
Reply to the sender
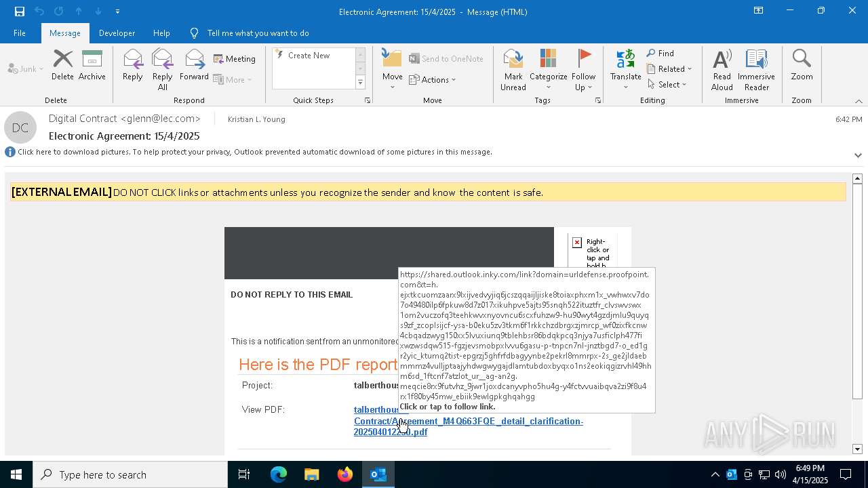tap(132, 66)
